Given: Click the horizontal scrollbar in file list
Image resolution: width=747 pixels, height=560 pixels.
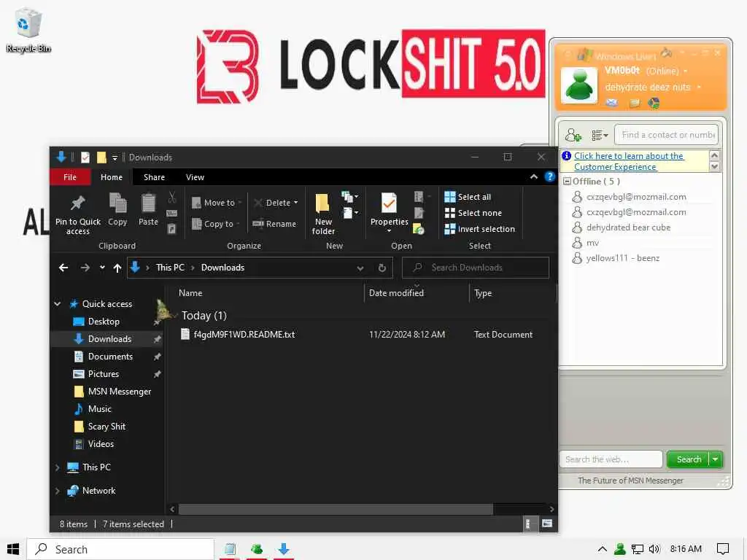Looking at the screenshot, I should (x=336, y=510).
